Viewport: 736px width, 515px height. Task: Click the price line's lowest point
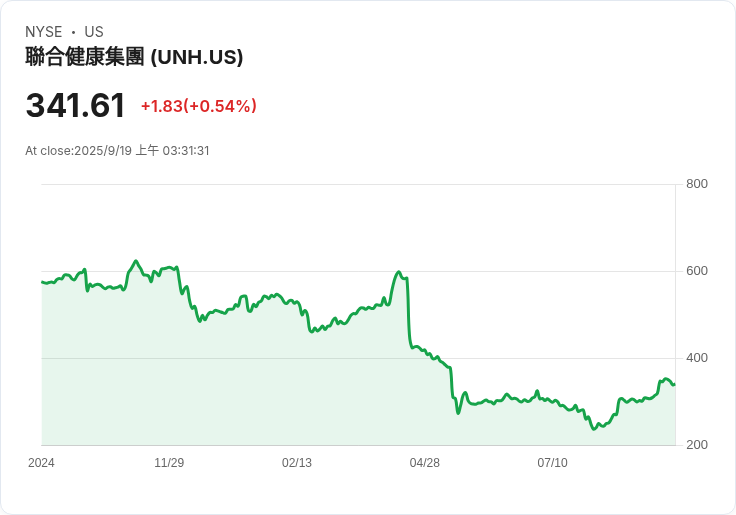click(594, 429)
